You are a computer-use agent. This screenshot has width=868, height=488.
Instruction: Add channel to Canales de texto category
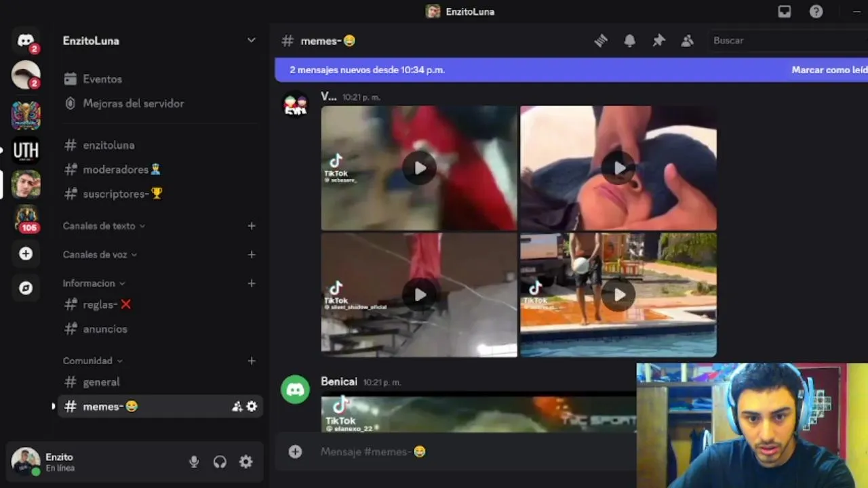coord(252,226)
